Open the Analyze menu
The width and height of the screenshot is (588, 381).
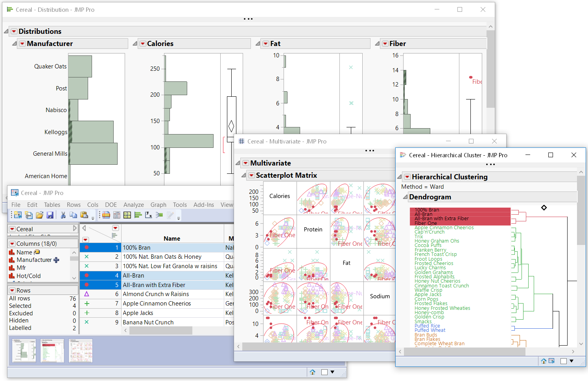[133, 204]
